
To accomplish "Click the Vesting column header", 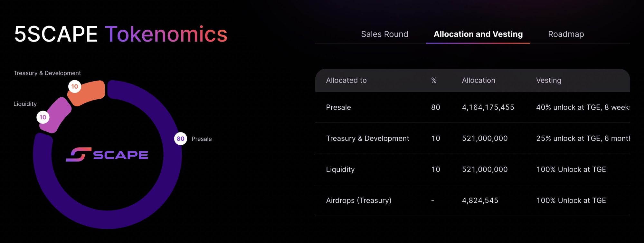I will coord(548,80).
